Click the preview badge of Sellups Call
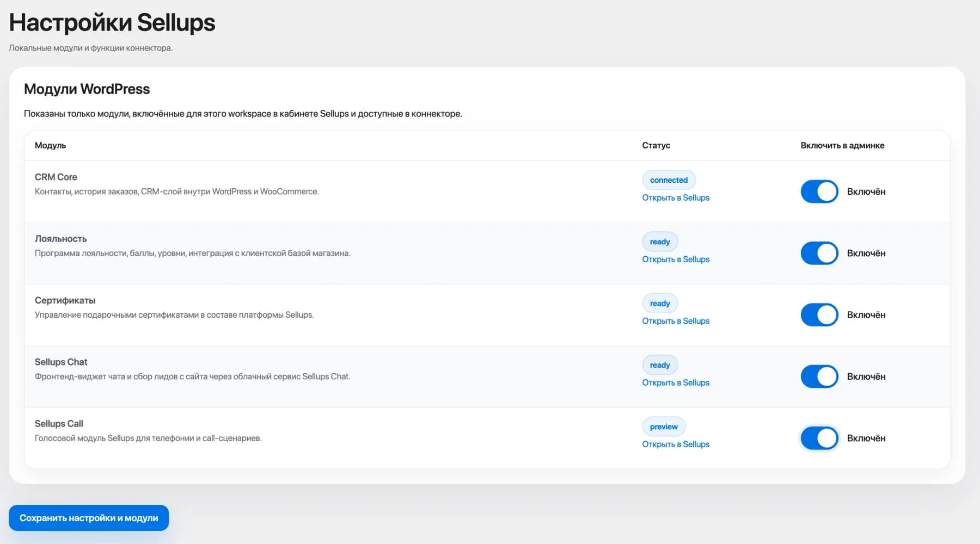The image size is (980, 544). coord(664,426)
